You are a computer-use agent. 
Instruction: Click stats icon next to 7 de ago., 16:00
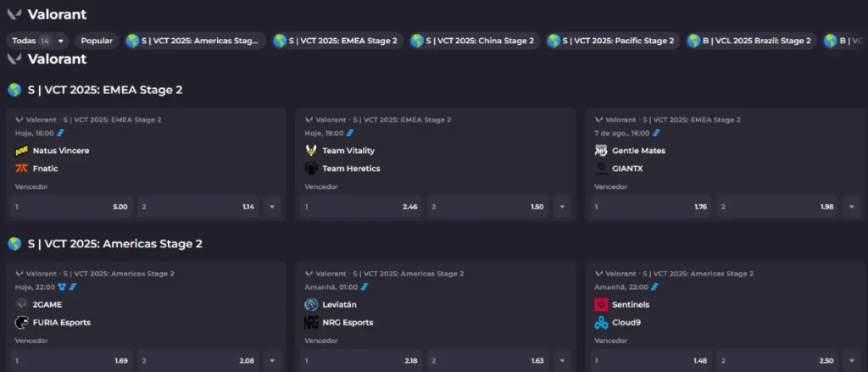click(657, 133)
